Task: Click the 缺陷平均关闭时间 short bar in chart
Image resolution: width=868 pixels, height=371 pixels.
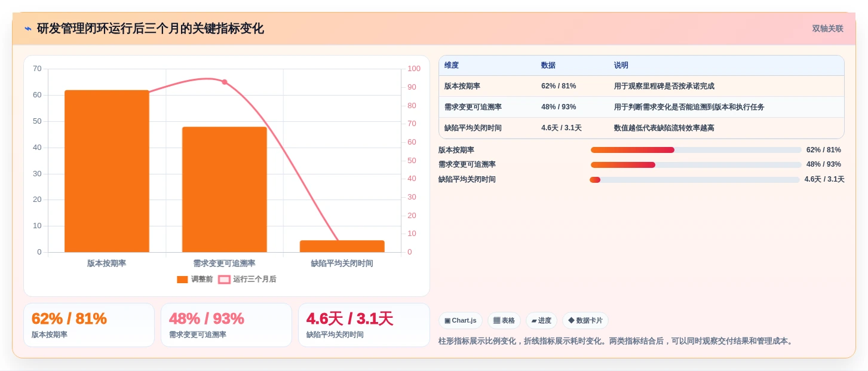Action: [342, 246]
